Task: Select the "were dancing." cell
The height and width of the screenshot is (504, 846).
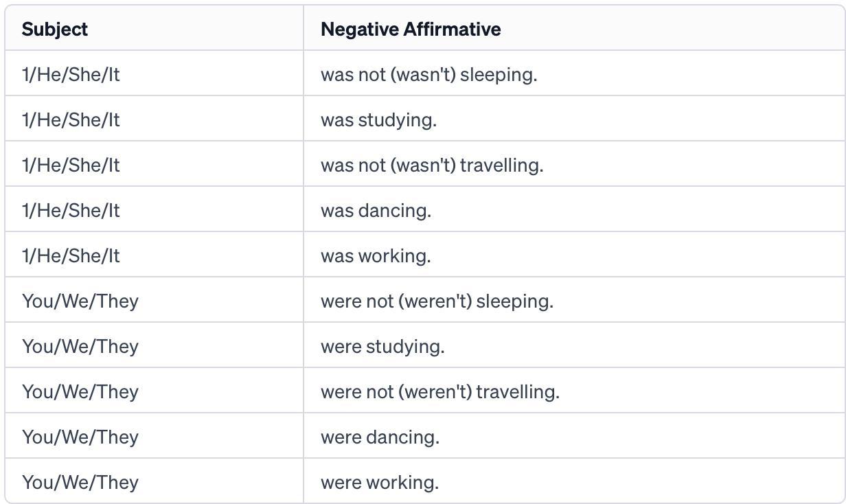Action: (380, 437)
